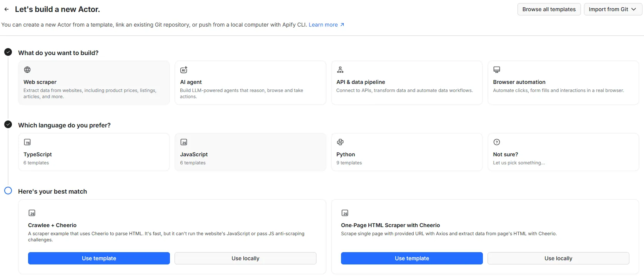Open Browse all templates
644x276 pixels.
tap(549, 9)
